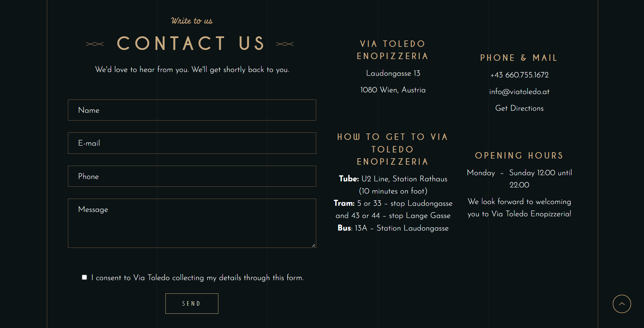
Task: Click the ornament right of Contact Us
Action: [285, 44]
